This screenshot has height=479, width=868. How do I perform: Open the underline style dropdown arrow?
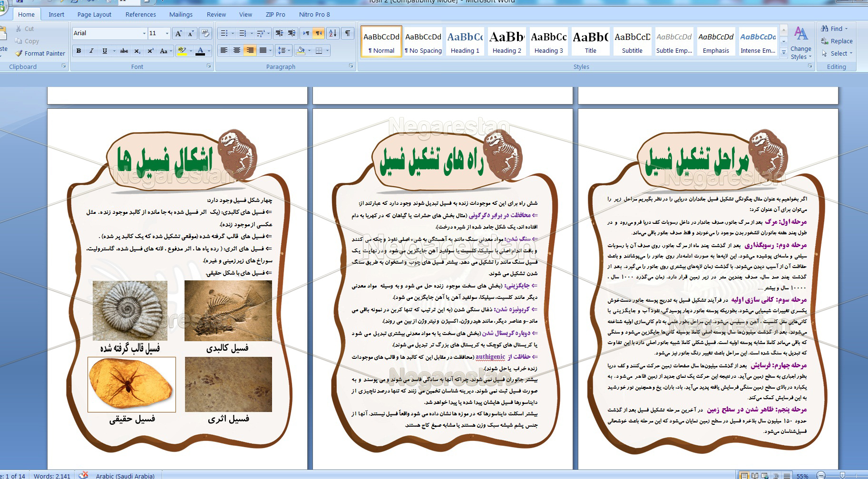click(x=114, y=51)
